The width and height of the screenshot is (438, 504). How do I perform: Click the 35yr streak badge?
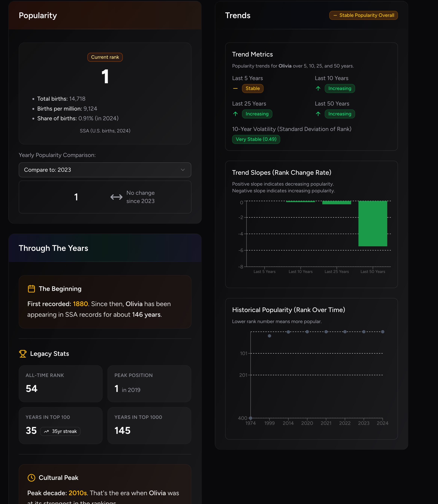[x=60, y=431]
